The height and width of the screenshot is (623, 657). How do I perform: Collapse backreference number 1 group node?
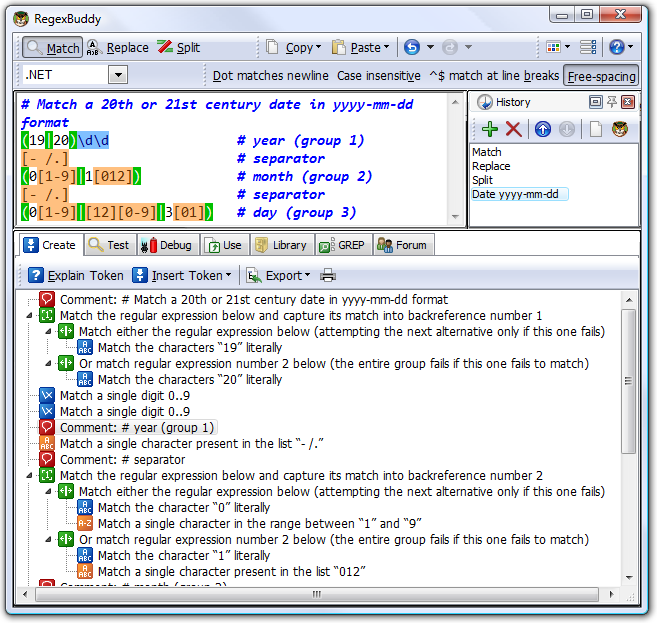tap(29, 315)
